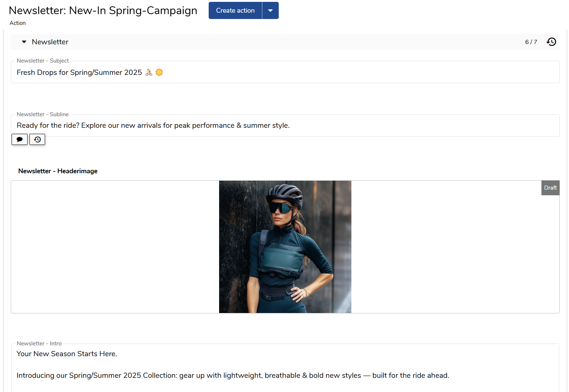The image size is (569, 392).
Task: Open the history icon below Subline field
Action: [x=37, y=139]
